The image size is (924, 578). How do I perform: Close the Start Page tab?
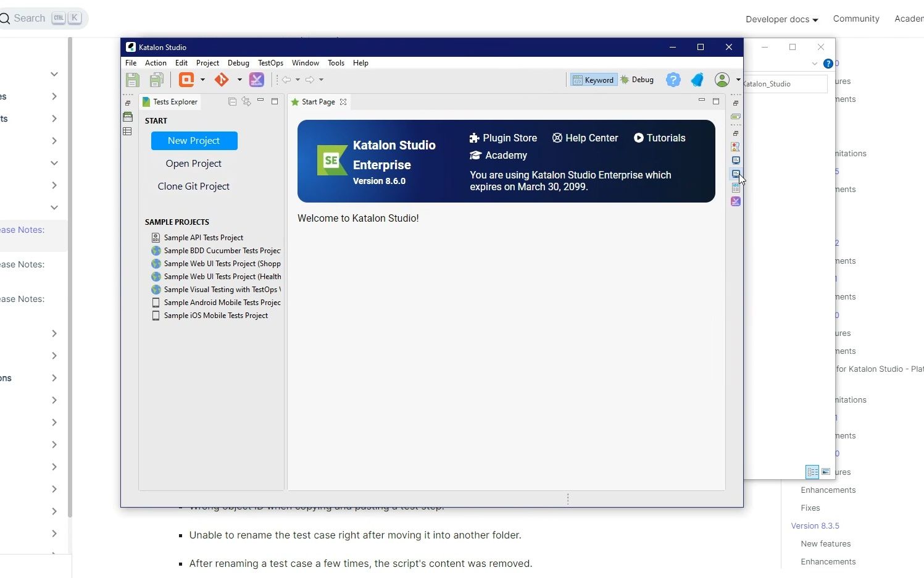click(x=343, y=102)
